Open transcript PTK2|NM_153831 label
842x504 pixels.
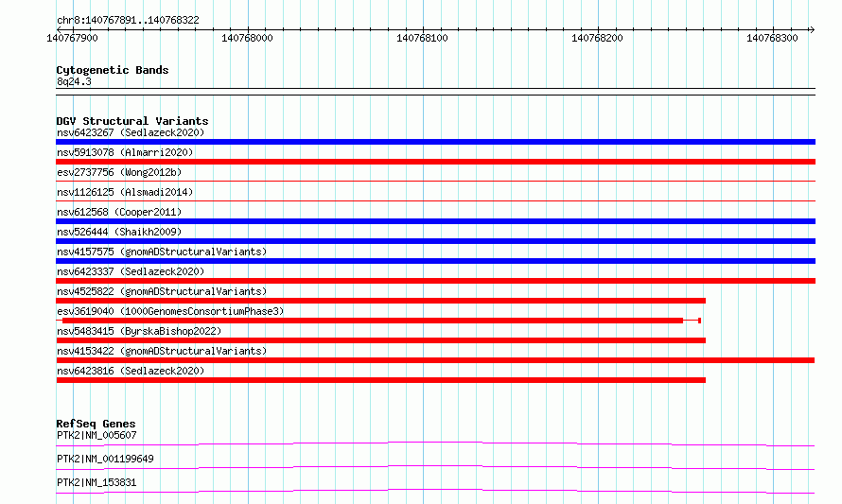[x=96, y=482]
